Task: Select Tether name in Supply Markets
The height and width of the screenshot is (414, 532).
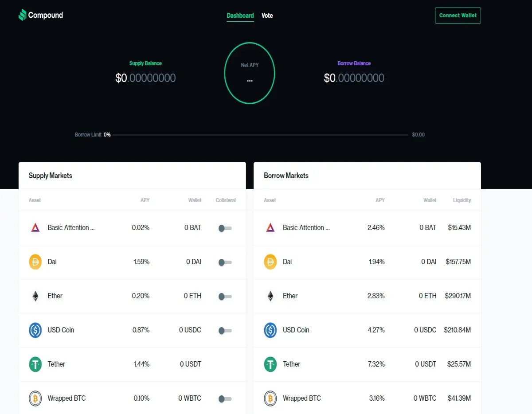Action: 56,364
